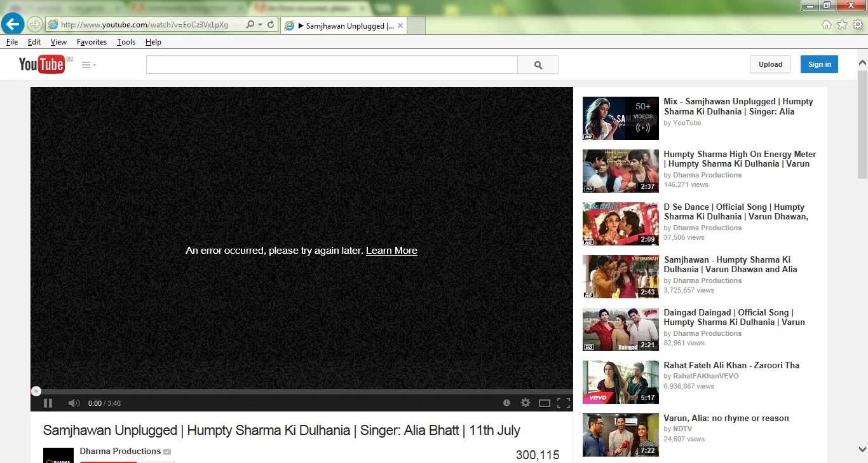Image resolution: width=868 pixels, height=463 pixels.
Task: Follow the Learn More error link
Action: point(391,251)
